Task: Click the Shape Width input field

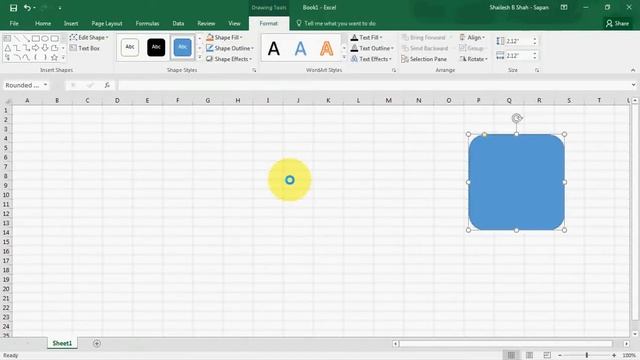Action: coord(518,55)
